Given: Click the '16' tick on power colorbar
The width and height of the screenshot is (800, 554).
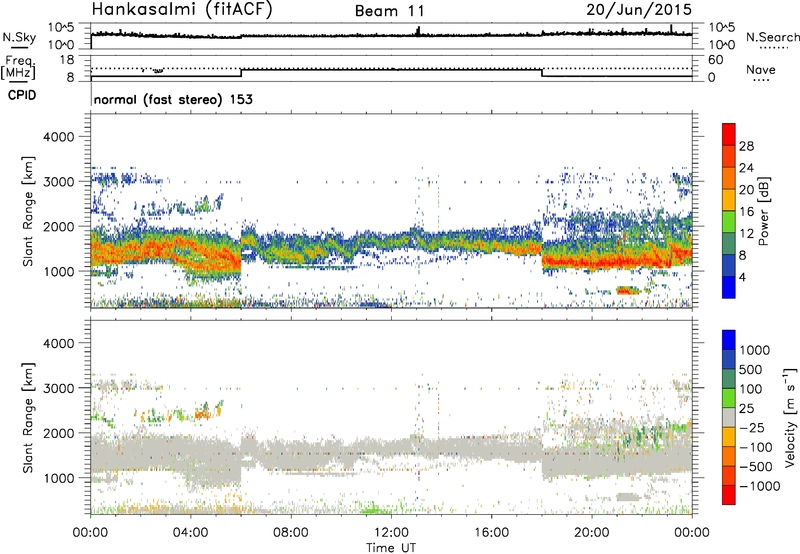Looking at the screenshot, I should coord(746,212).
